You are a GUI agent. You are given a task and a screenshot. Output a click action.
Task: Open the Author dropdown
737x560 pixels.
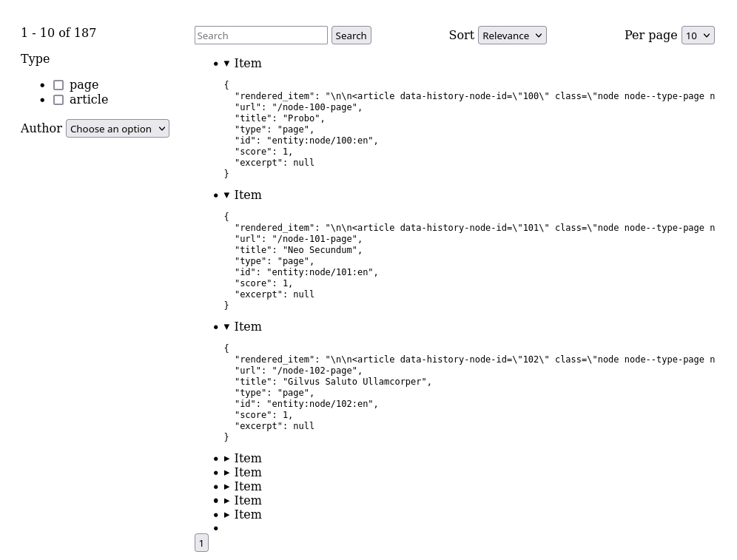[118, 129]
